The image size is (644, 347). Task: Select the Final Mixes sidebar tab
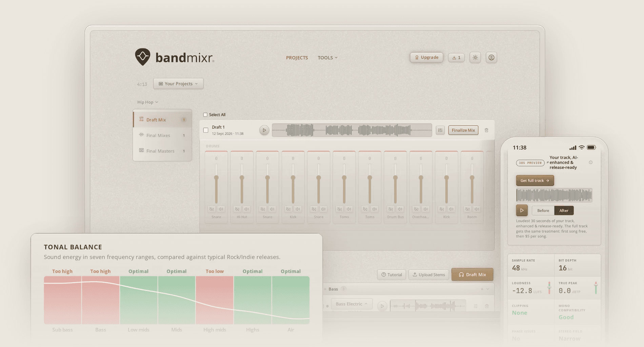tap(162, 135)
